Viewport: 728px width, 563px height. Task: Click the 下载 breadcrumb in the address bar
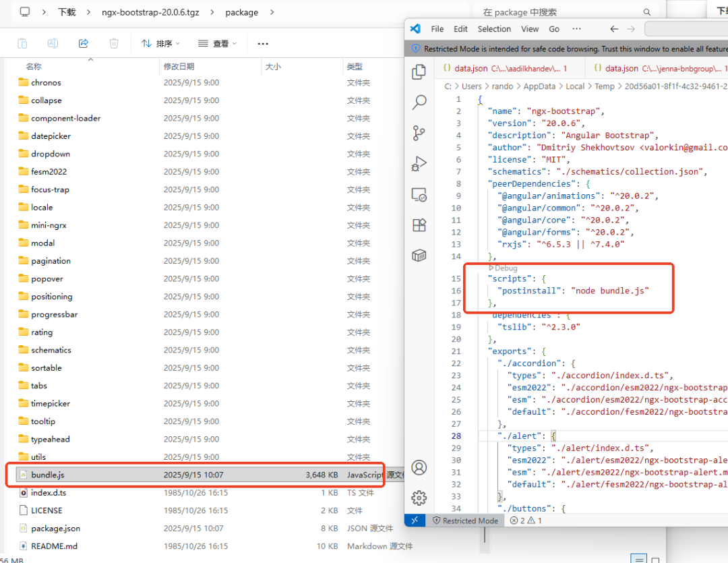tap(67, 12)
